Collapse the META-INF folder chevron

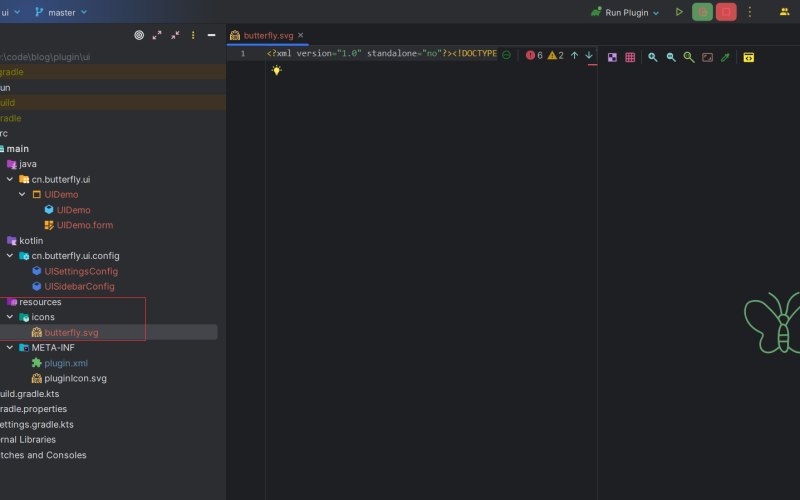click(10, 347)
